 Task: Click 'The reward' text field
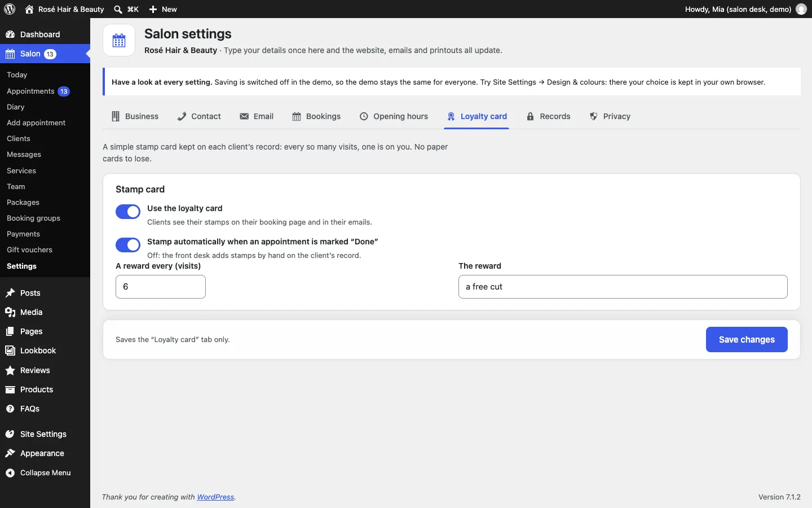point(623,287)
